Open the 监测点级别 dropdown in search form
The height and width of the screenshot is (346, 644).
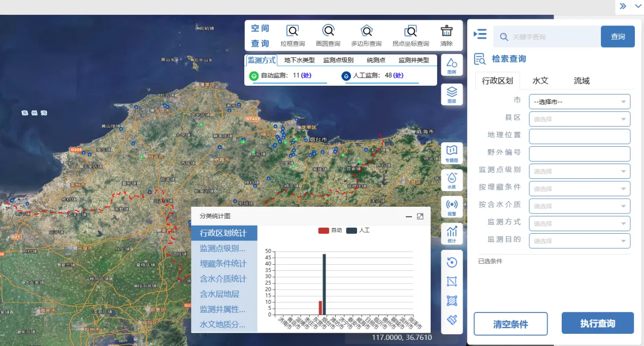(579, 171)
